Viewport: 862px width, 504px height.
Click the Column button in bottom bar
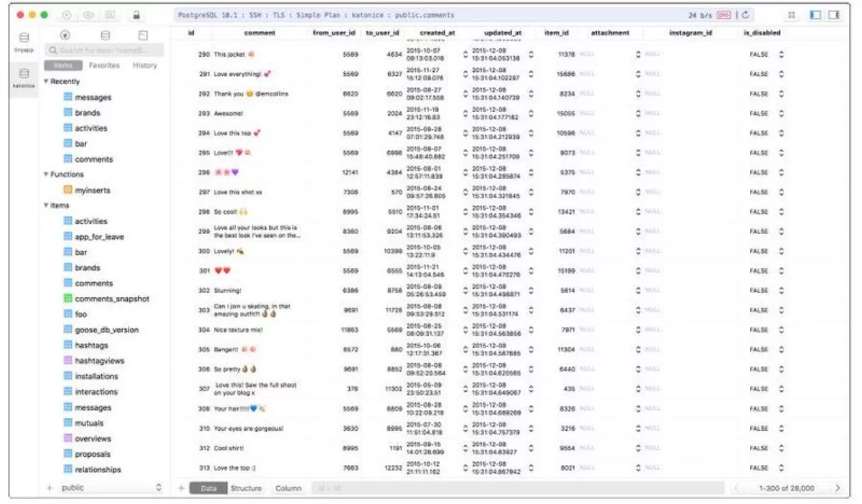tap(288, 488)
